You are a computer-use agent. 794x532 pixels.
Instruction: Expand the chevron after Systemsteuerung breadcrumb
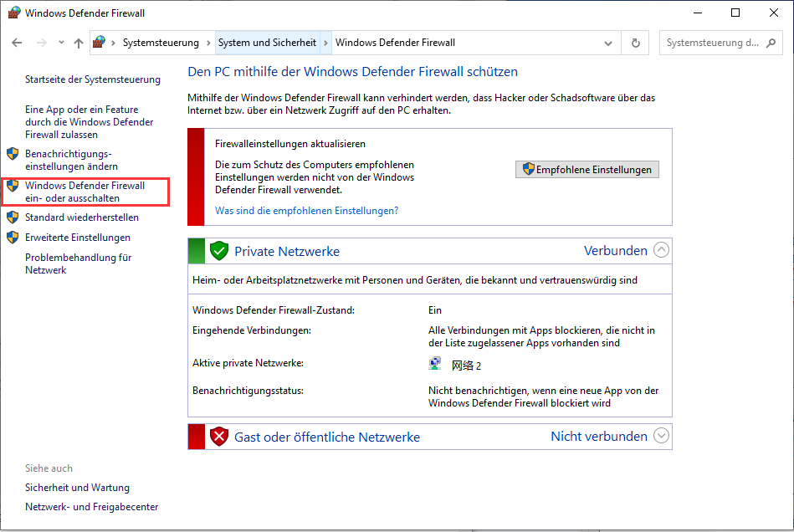point(208,43)
